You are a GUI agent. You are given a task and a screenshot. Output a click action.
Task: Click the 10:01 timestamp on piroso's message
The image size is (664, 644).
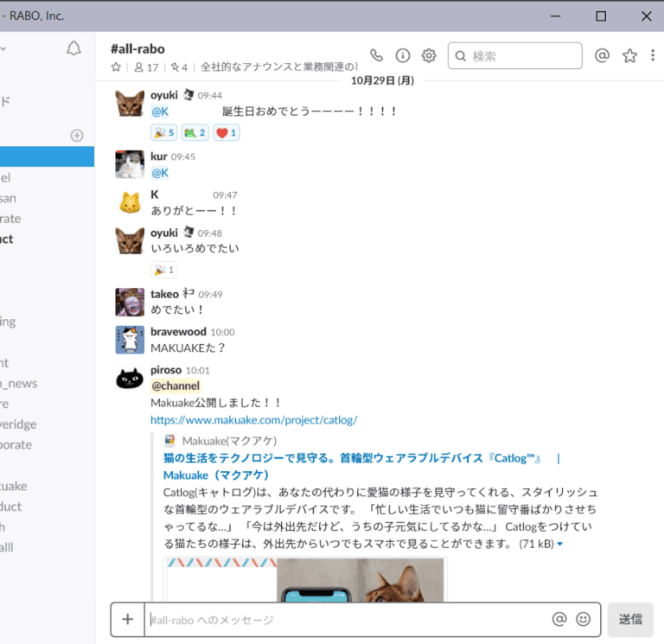click(198, 371)
